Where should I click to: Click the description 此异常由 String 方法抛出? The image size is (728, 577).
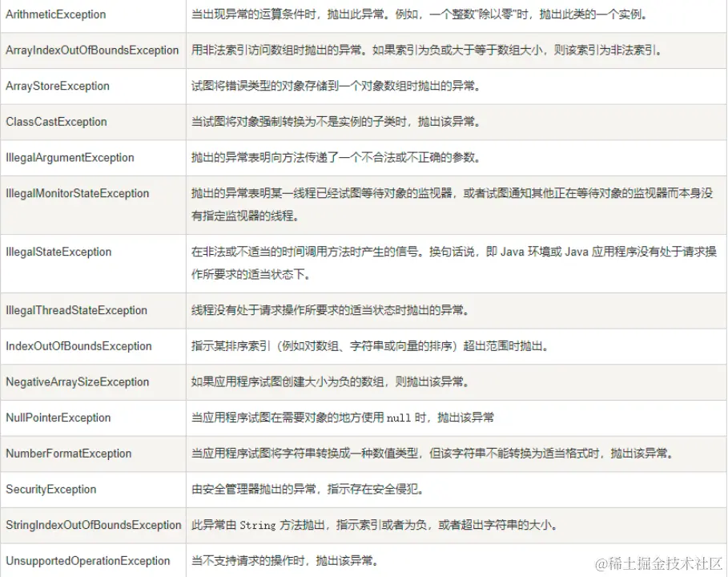pyautogui.click(x=375, y=525)
